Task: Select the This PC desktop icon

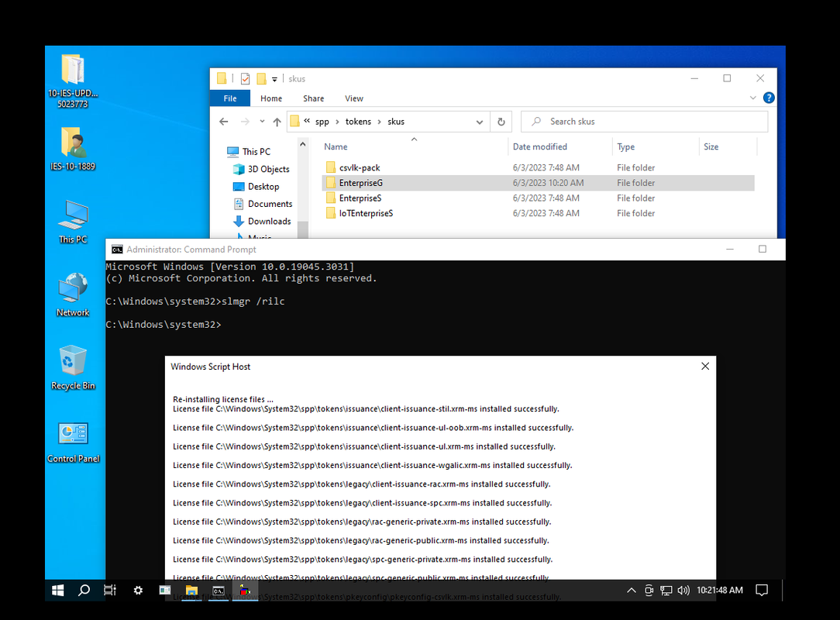Action: [x=73, y=222]
